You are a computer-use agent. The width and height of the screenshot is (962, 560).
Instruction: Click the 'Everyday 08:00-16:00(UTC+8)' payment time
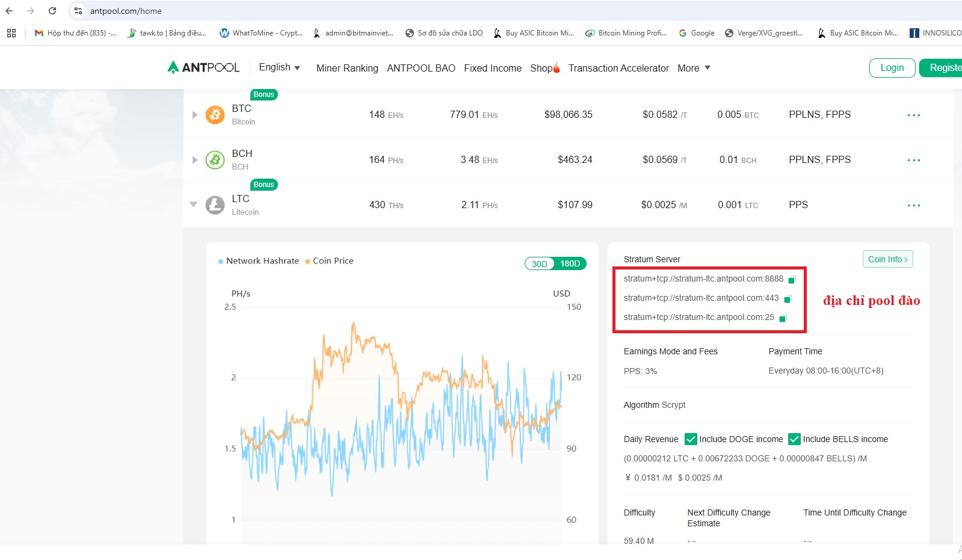click(x=826, y=371)
